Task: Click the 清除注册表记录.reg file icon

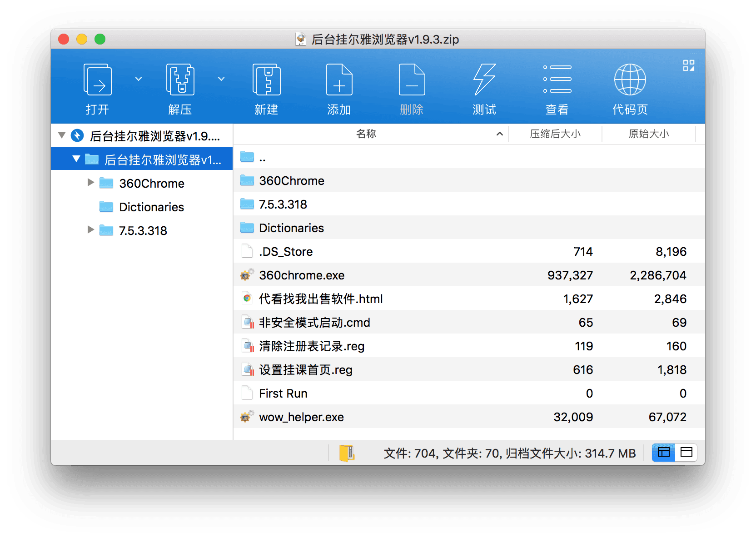Action: tap(248, 346)
